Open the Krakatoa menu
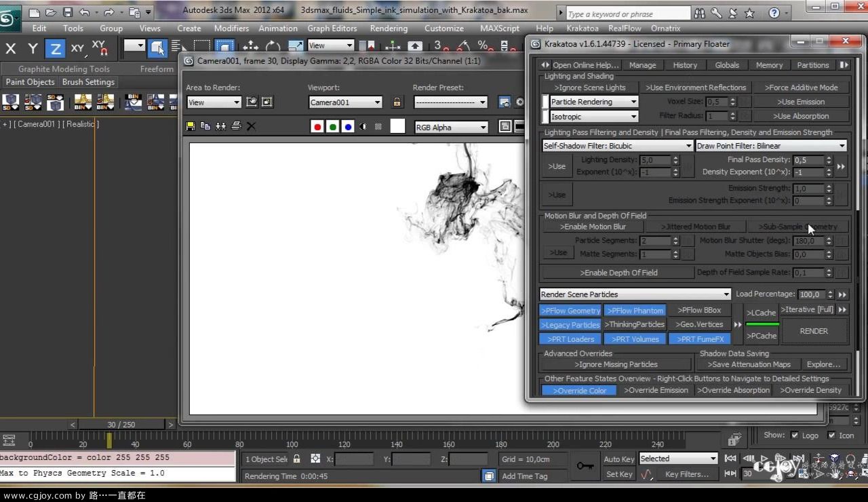 [x=583, y=28]
